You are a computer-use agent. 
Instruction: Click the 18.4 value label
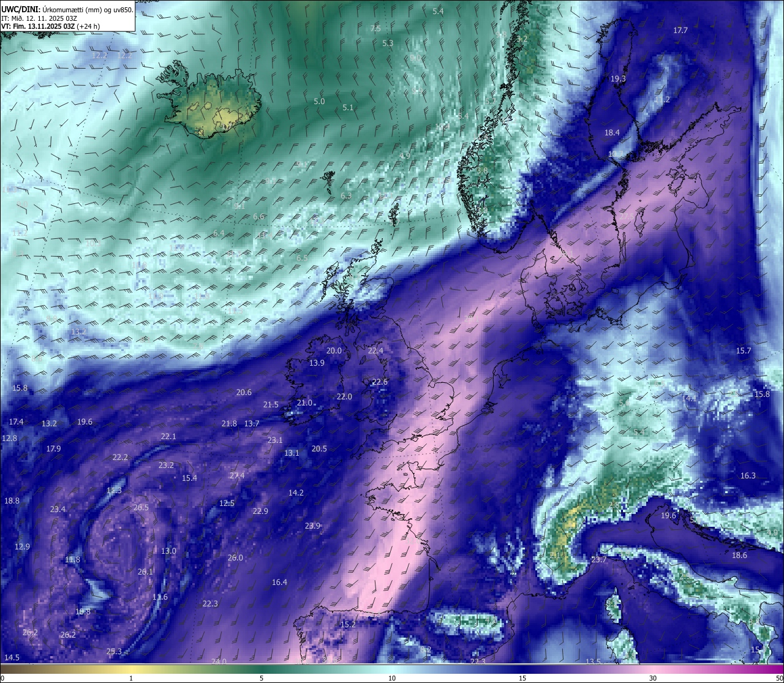click(x=612, y=132)
